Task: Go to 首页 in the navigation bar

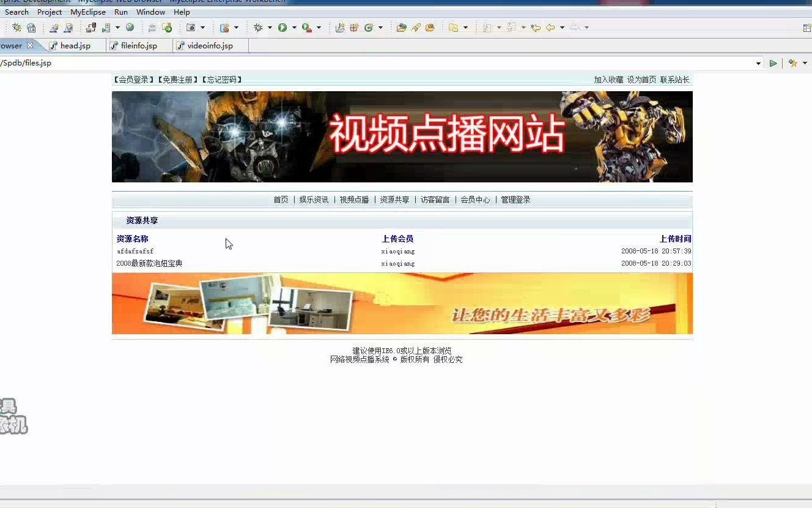Action: (281, 200)
